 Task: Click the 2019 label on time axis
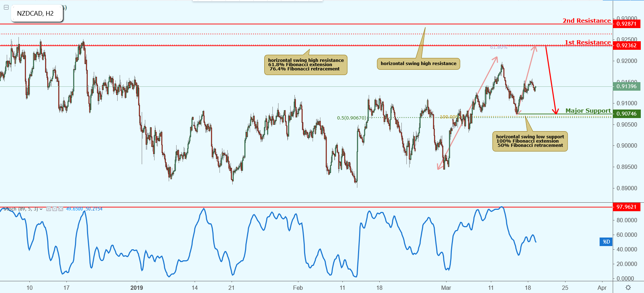(x=137, y=288)
